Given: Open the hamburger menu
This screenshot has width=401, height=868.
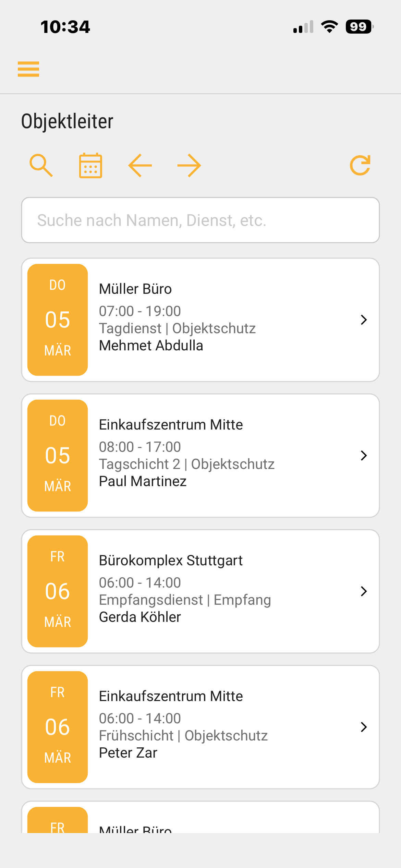Looking at the screenshot, I should [28, 69].
